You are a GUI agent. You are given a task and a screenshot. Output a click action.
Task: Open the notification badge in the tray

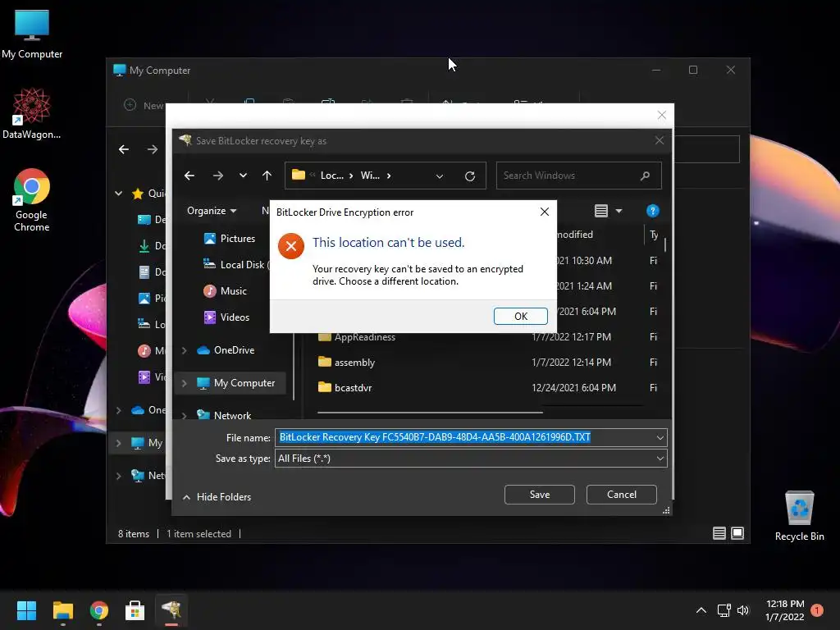[x=817, y=610]
